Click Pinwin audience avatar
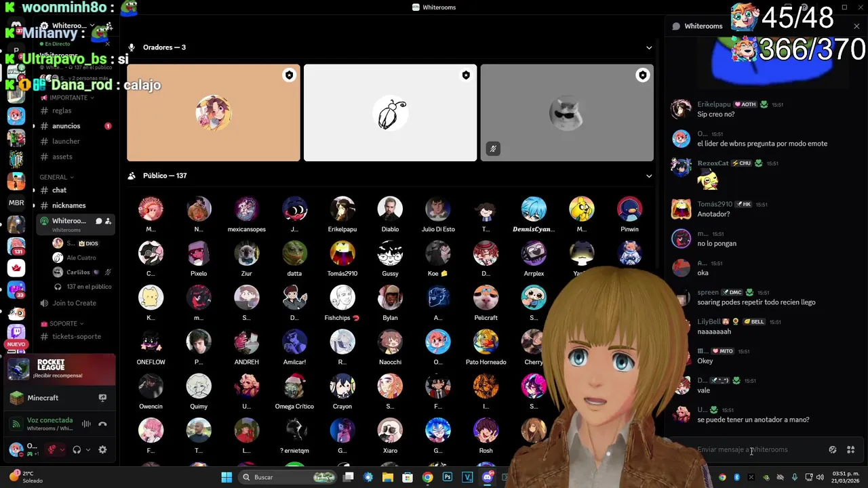The image size is (868, 488). click(x=629, y=209)
